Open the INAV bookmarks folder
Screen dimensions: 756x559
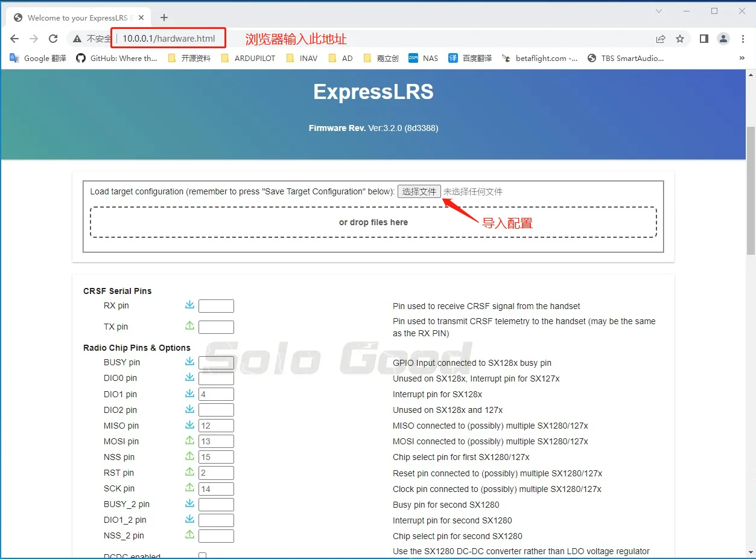pyautogui.click(x=301, y=59)
